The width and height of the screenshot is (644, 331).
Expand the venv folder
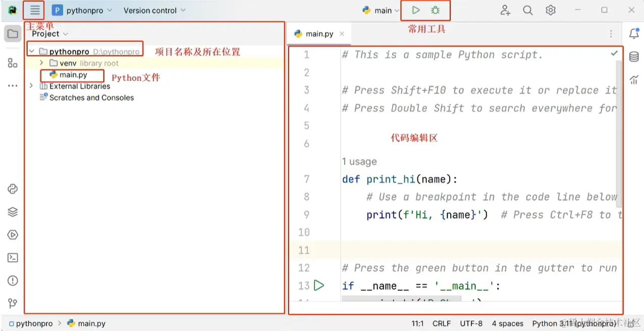[x=42, y=63]
